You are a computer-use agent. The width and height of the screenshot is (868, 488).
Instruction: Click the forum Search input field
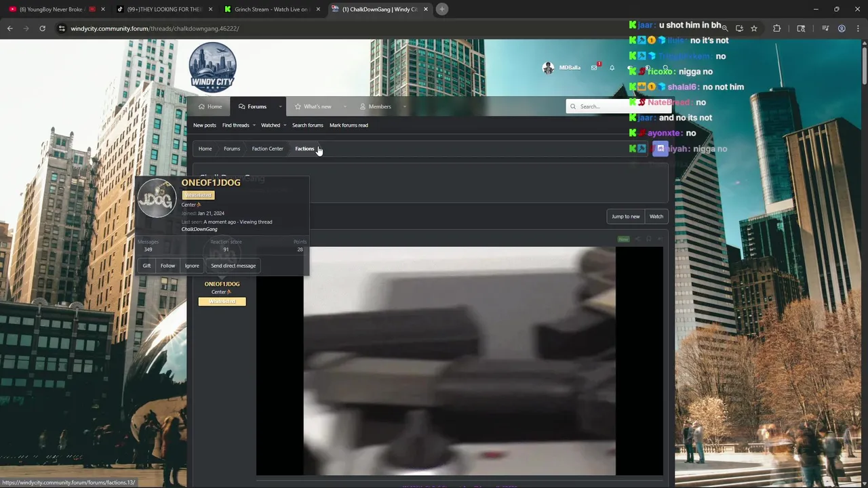[x=617, y=106]
